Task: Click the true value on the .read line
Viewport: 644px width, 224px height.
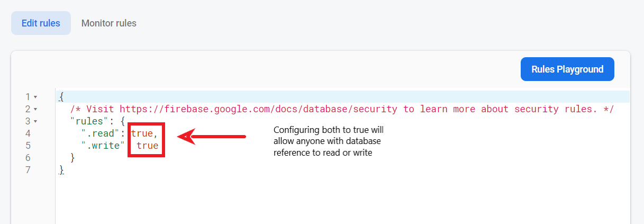Action: (141, 133)
